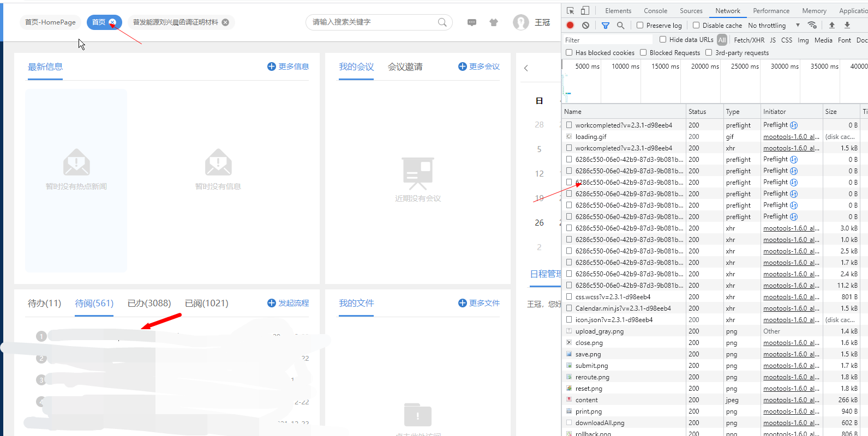Open network conditions Wi-Fi settings icon
The height and width of the screenshot is (436, 868).
pyautogui.click(x=812, y=25)
